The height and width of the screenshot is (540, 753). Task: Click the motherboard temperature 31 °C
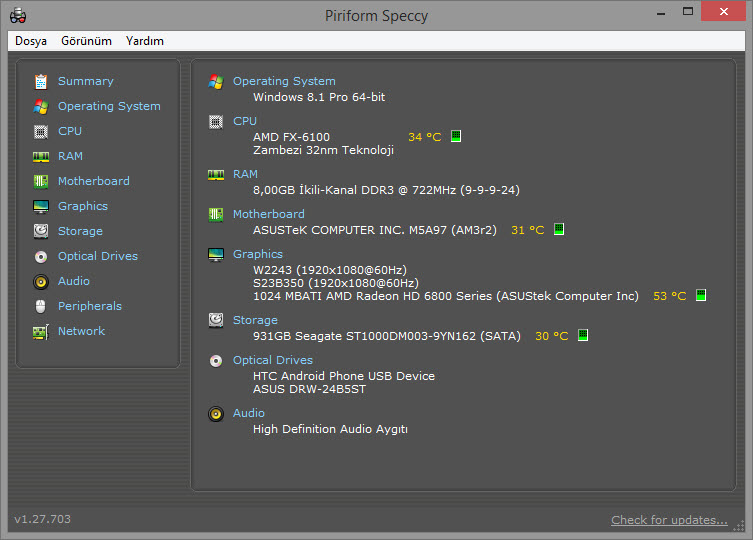pyautogui.click(x=527, y=230)
